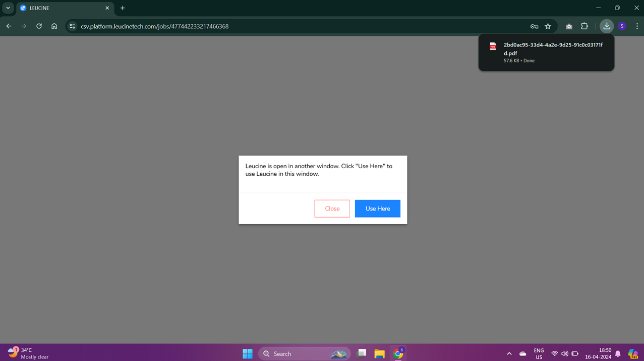This screenshot has width=644, height=361.
Task: Select the LEUCINE browser tab
Action: click(x=65, y=8)
